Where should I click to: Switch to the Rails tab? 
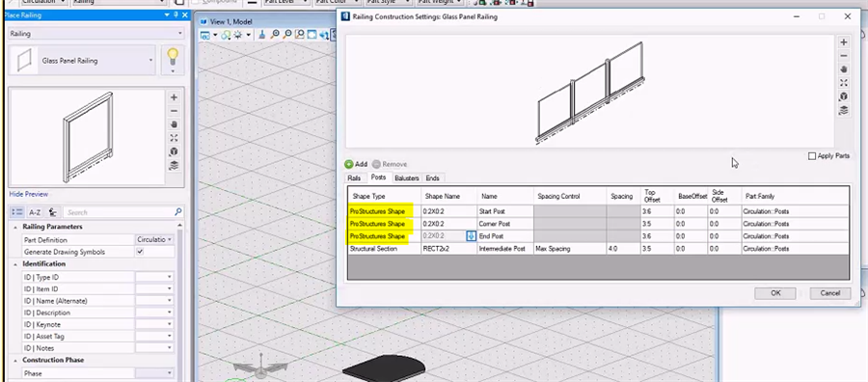coord(354,178)
